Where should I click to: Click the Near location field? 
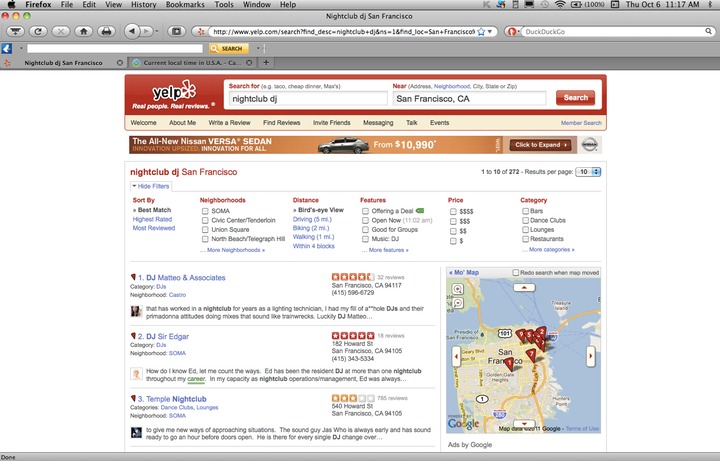(x=469, y=99)
